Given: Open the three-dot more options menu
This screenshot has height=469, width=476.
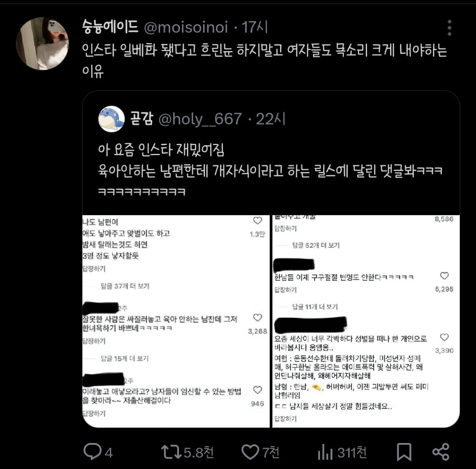Looking at the screenshot, I should tap(450, 28).
